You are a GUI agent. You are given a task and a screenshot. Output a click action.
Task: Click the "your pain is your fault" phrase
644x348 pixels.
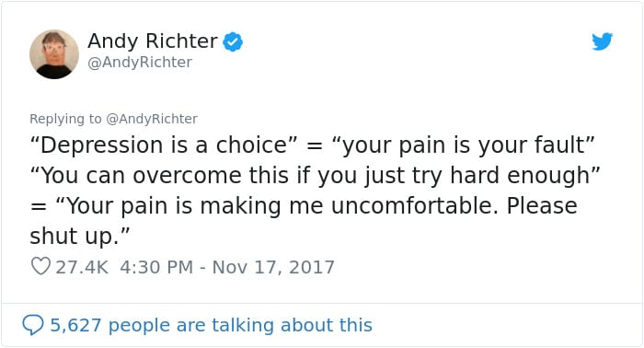pos(463,145)
